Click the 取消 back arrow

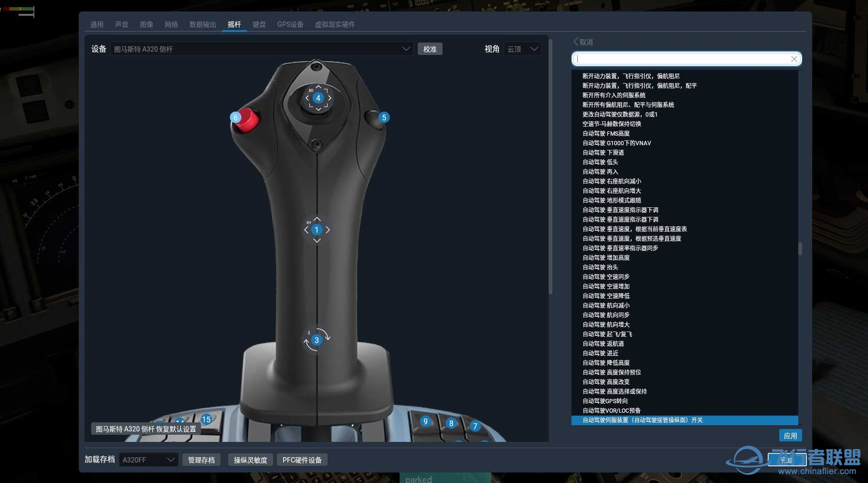[x=583, y=42]
